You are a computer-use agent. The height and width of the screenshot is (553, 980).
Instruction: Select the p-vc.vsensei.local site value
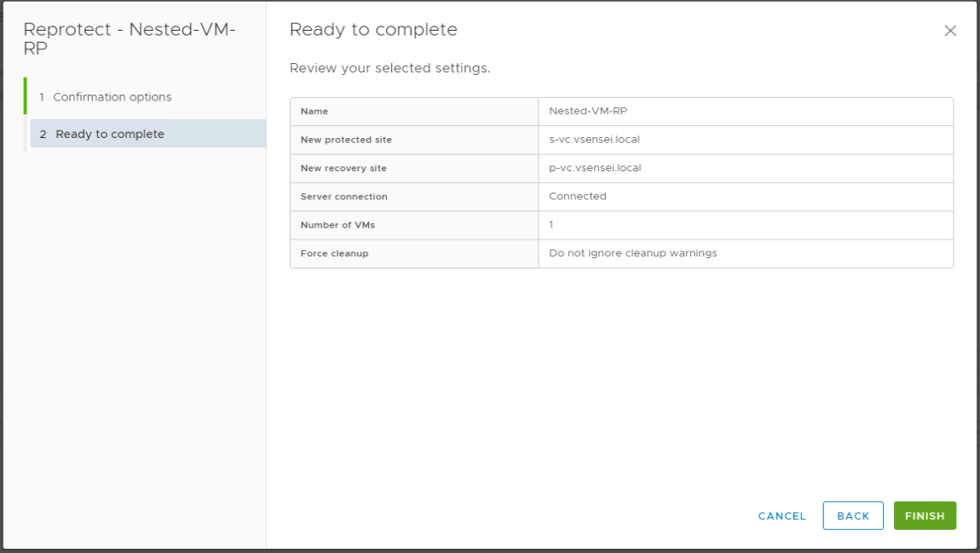click(x=595, y=168)
